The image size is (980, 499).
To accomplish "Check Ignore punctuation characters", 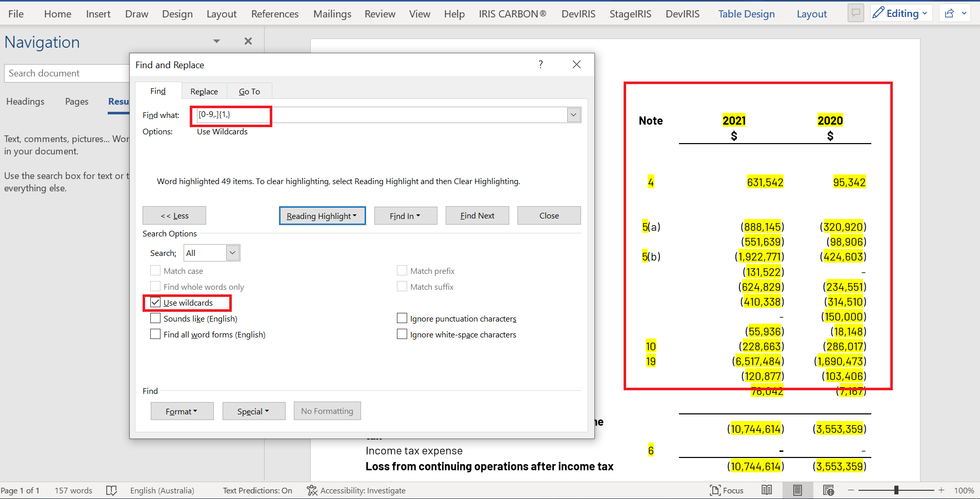I will point(402,318).
